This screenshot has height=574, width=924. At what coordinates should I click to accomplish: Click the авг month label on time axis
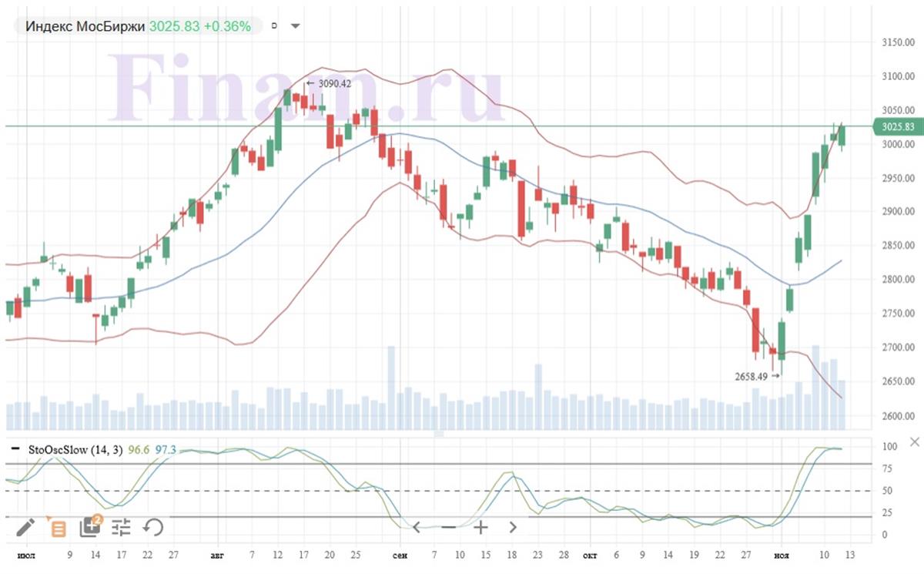(216, 556)
